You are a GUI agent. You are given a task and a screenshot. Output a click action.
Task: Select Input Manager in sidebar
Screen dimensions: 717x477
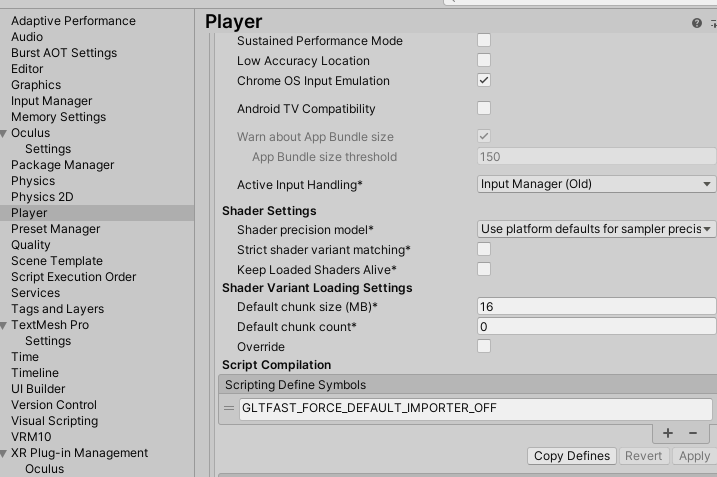(x=52, y=101)
